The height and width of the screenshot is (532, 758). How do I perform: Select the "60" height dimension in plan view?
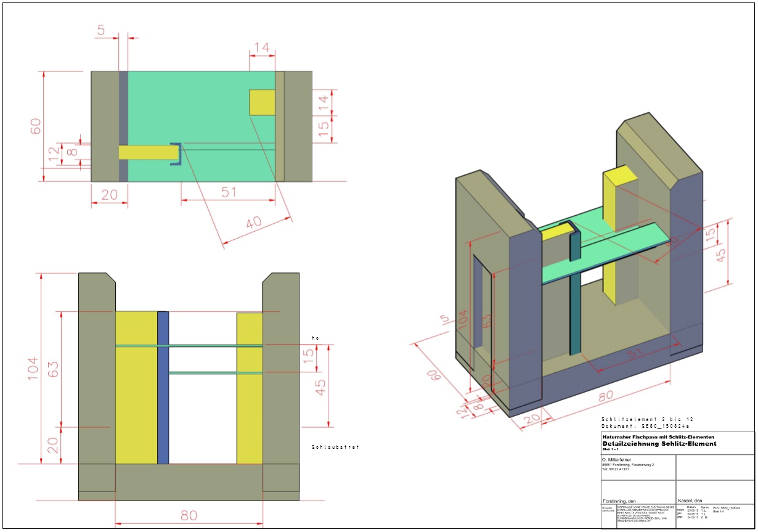point(36,126)
